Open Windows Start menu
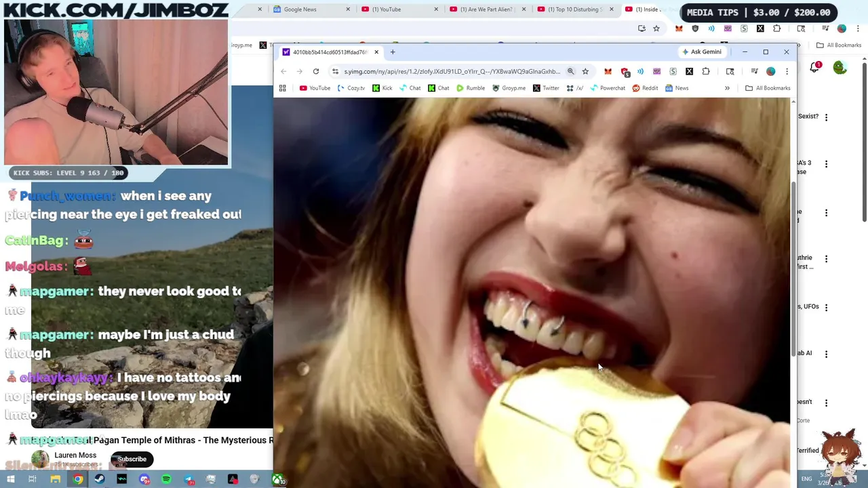The height and width of the screenshot is (488, 868). [x=12, y=480]
